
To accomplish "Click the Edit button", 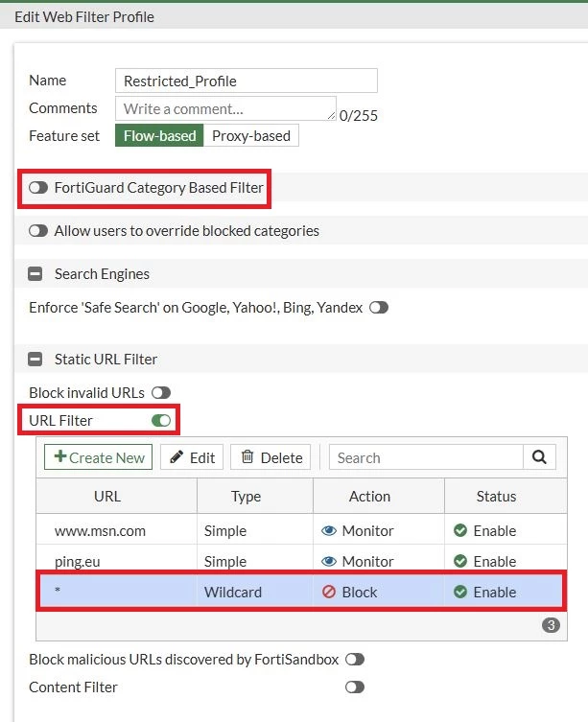I will pyautogui.click(x=192, y=457).
